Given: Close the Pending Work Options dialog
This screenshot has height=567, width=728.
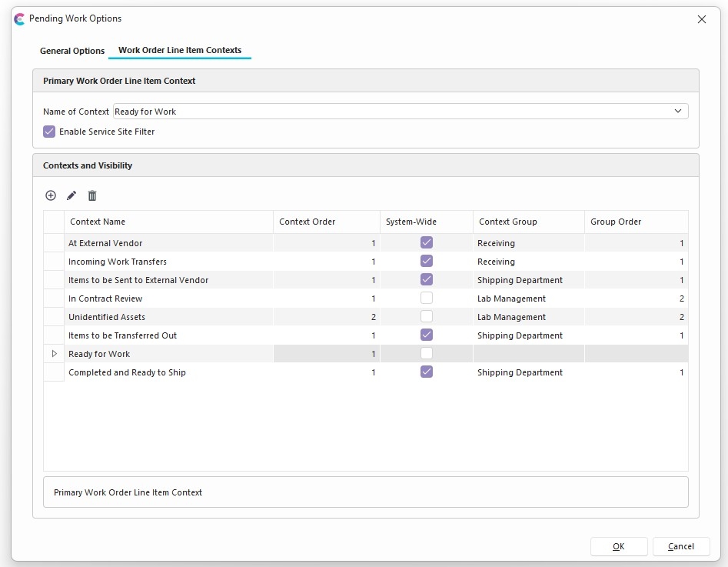Looking at the screenshot, I should point(701,19).
